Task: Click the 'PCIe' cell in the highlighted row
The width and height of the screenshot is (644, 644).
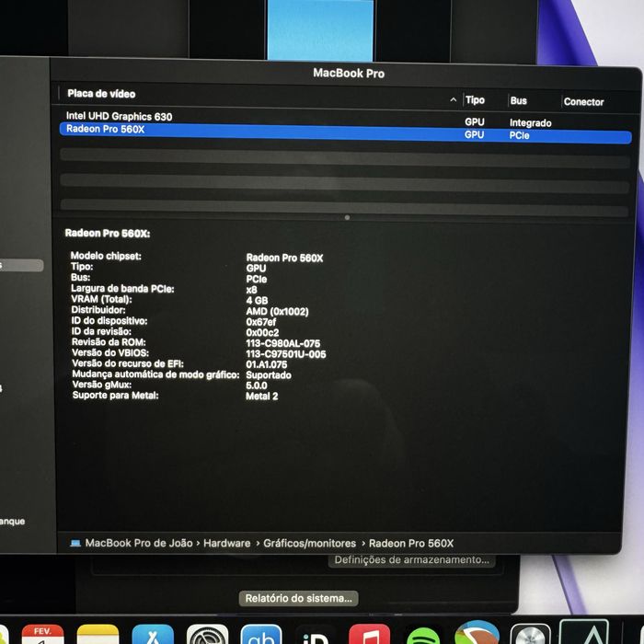Action: [x=519, y=135]
